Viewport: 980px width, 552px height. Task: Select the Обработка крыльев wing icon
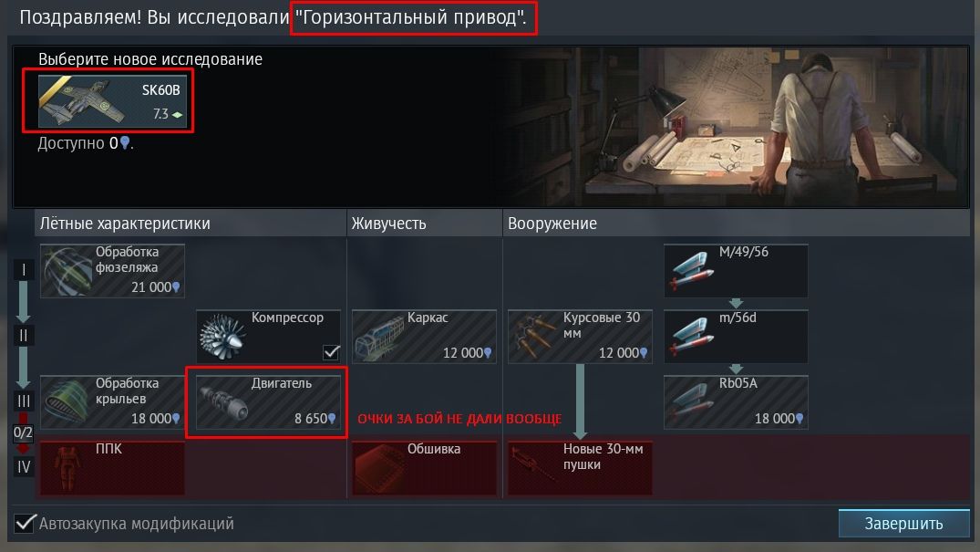[x=67, y=403]
